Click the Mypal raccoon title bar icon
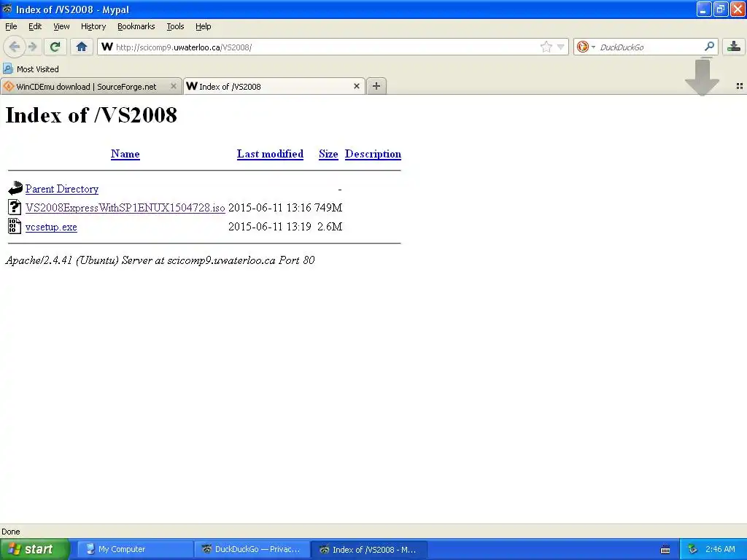This screenshot has height=560, width=747. [7, 9]
